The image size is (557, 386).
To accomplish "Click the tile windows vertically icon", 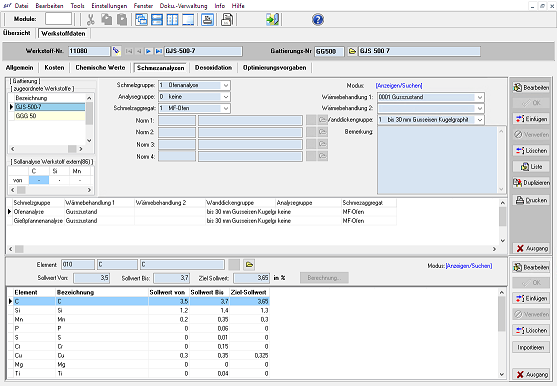I will pyautogui.click(x=173, y=19).
